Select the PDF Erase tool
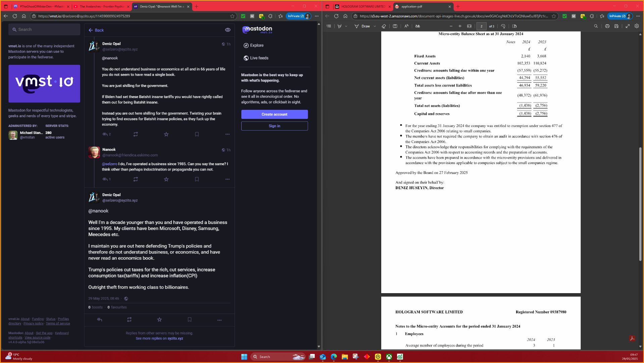Image resolution: width=644 pixels, height=363 pixels. (x=384, y=26)
